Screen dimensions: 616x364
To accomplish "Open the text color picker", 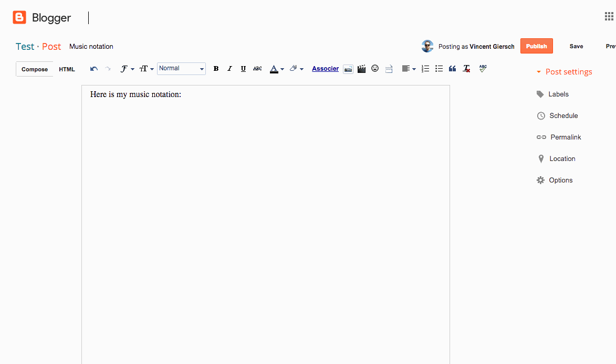I will 277,69.
